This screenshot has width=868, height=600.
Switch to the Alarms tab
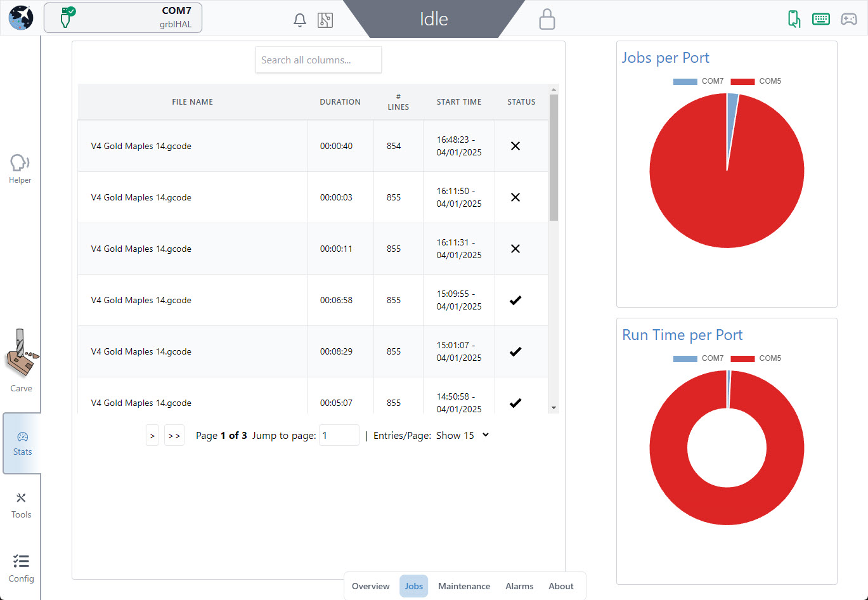click(x=519, y=586)
